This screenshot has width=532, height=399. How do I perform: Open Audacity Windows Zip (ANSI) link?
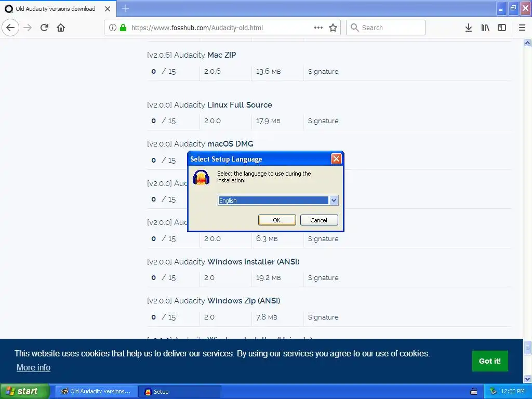[x=214, y=301]
